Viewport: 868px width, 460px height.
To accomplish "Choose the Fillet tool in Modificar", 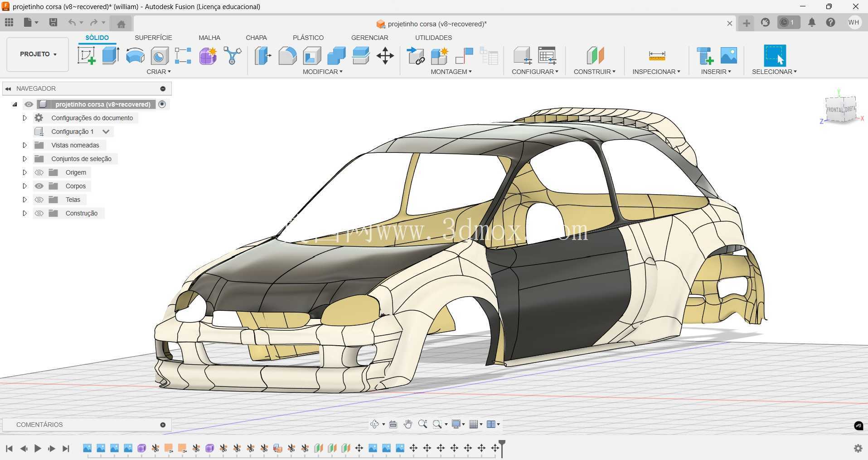I will [x=287, y=56].
